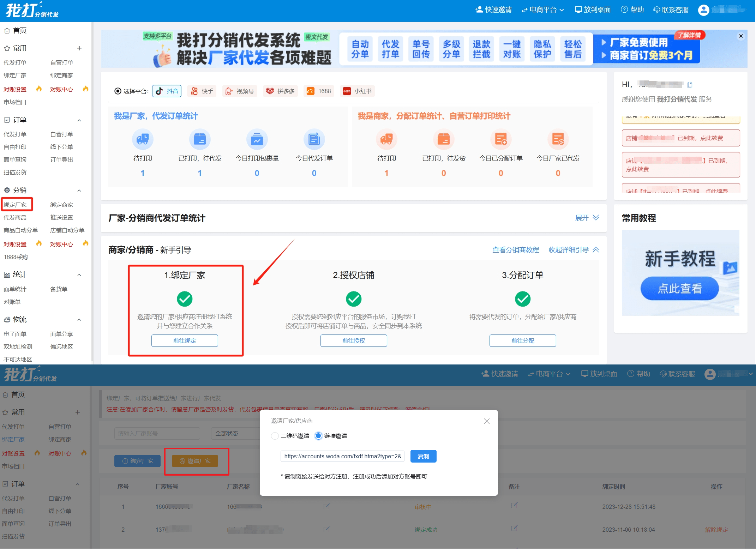Click the 快速邀请 icon in top header
Screen dimensions: 756x549
(x=479, y=10)
